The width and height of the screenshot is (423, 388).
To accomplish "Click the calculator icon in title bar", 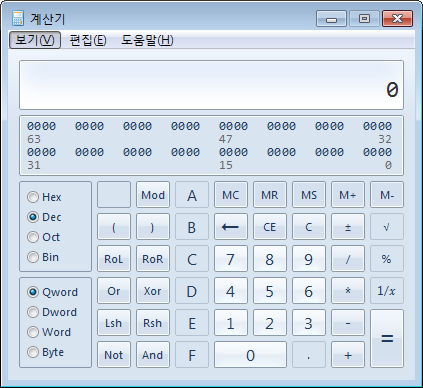I will [18, 18].
